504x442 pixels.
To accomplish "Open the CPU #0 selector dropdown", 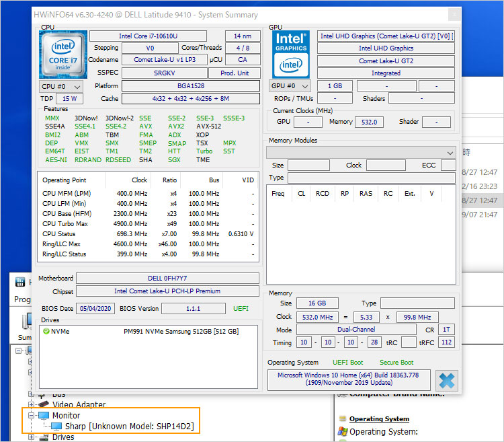I will pyautogui.click(x=61, y=86).
